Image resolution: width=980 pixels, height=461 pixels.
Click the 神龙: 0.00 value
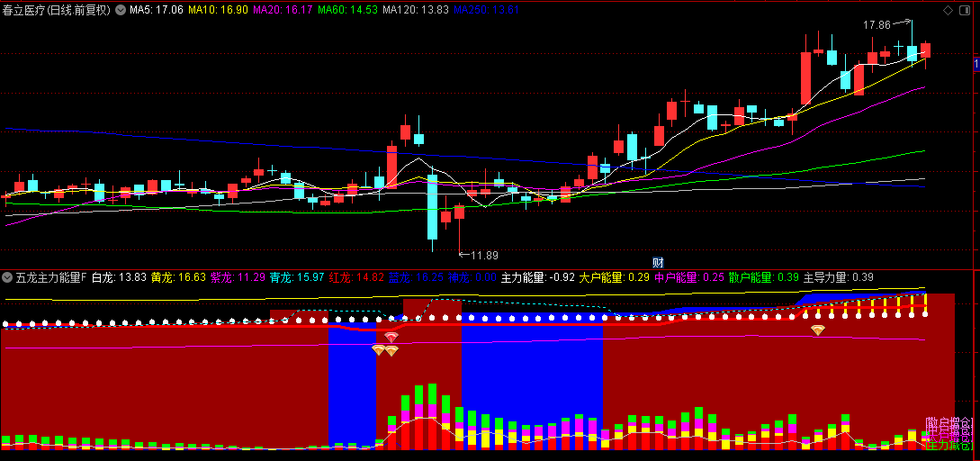[472, 277]
